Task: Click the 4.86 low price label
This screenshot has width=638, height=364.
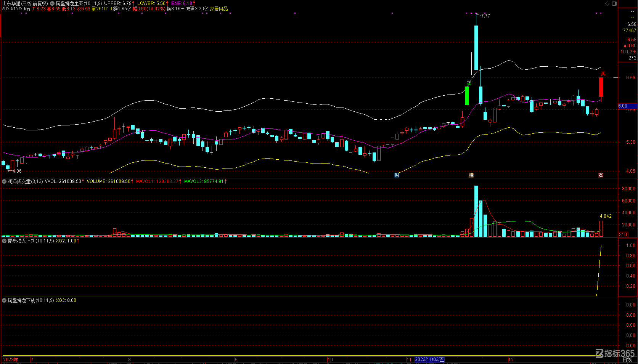Action: (x=17, y=171)
